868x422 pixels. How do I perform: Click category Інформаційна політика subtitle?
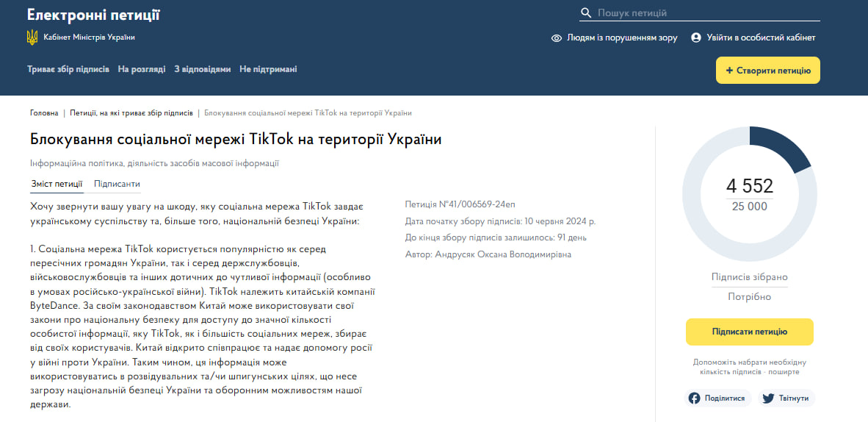point(155,164)
